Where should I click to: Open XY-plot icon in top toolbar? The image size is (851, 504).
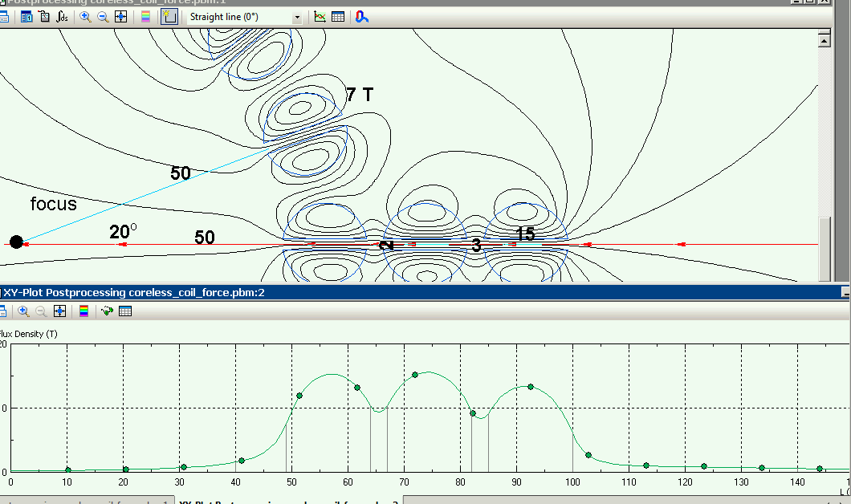pos(320,17)
